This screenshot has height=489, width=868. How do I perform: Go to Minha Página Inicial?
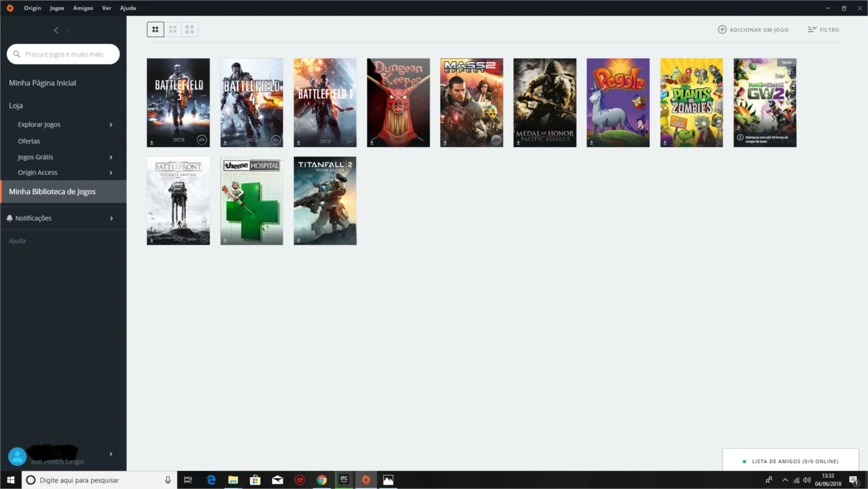coord(42,83)
